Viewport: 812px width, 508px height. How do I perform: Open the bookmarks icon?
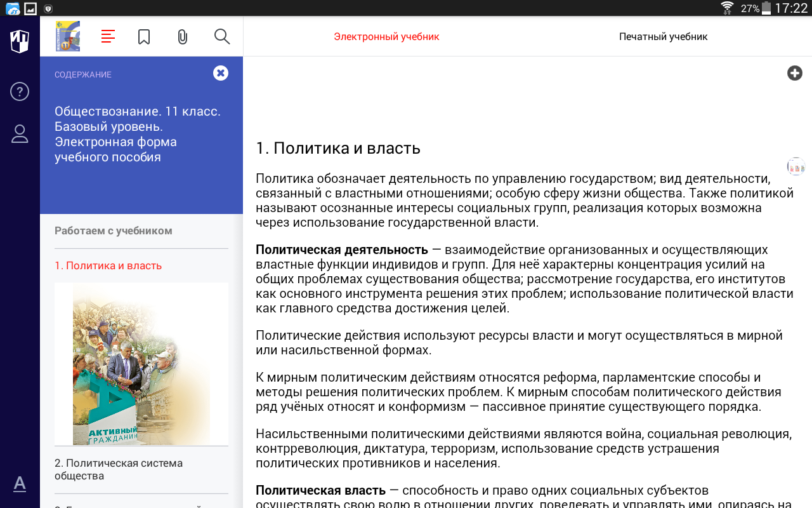coord(144,37)
